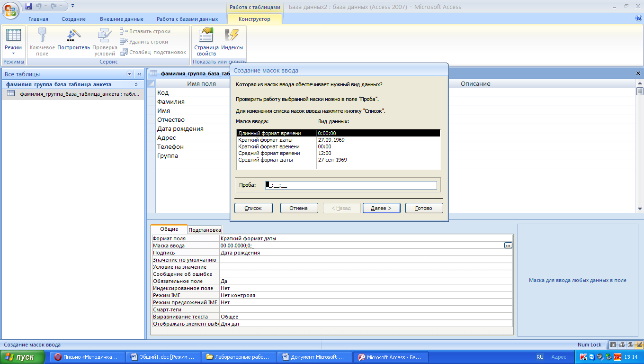Screen dimensions: 644x364
Task: Select the Дата рождения field row
Action: click(193, 129)
